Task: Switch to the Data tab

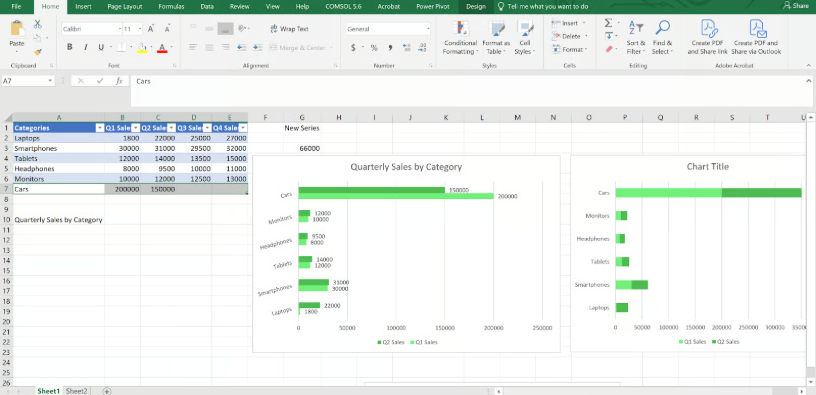Action: (x=207, y=7)
